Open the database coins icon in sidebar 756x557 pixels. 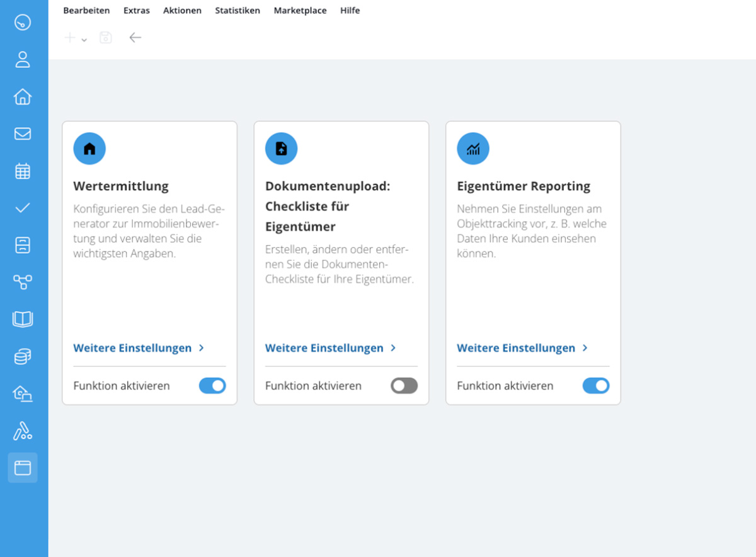[x=23, y=357]
